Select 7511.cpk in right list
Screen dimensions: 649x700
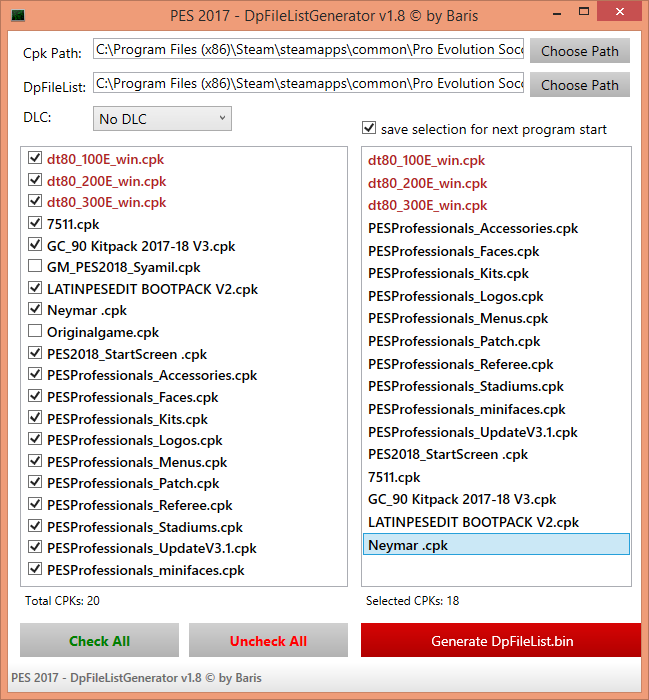496,477
